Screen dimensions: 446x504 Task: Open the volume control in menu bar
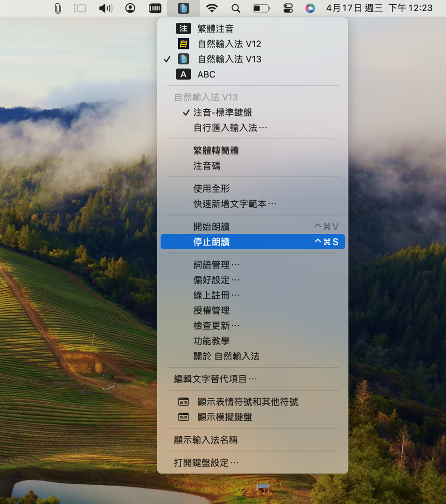[106, 8]
